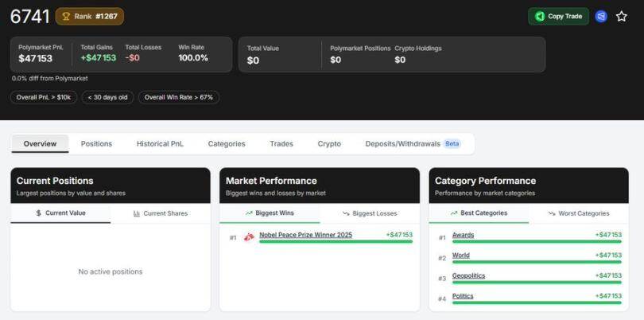Open the Positions tab

(x=96, y=144)
